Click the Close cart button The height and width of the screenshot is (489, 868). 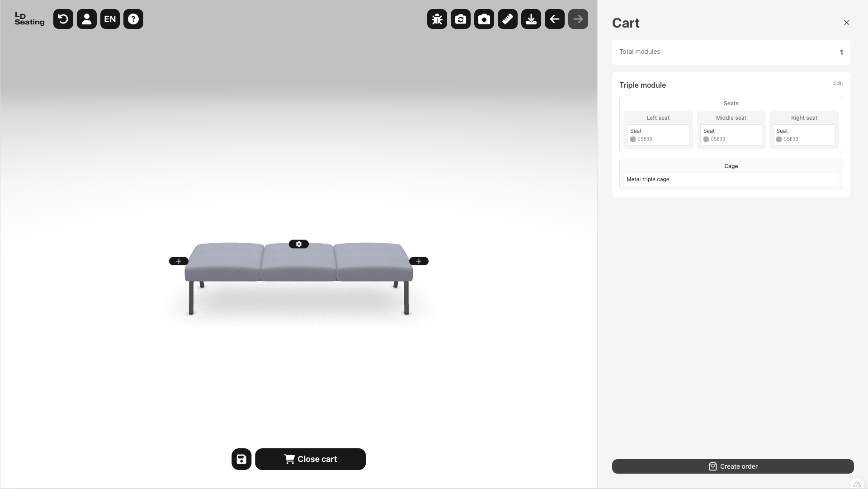(310, 459)
